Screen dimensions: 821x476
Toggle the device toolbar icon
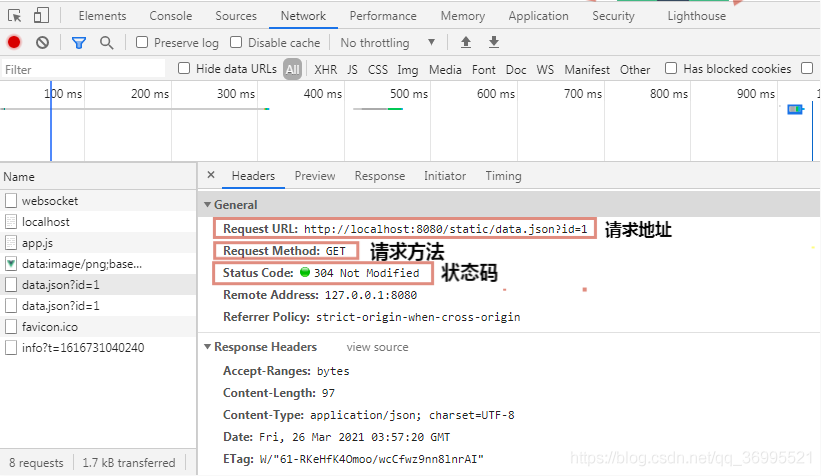pyautogui.click(x=41, y=16)
